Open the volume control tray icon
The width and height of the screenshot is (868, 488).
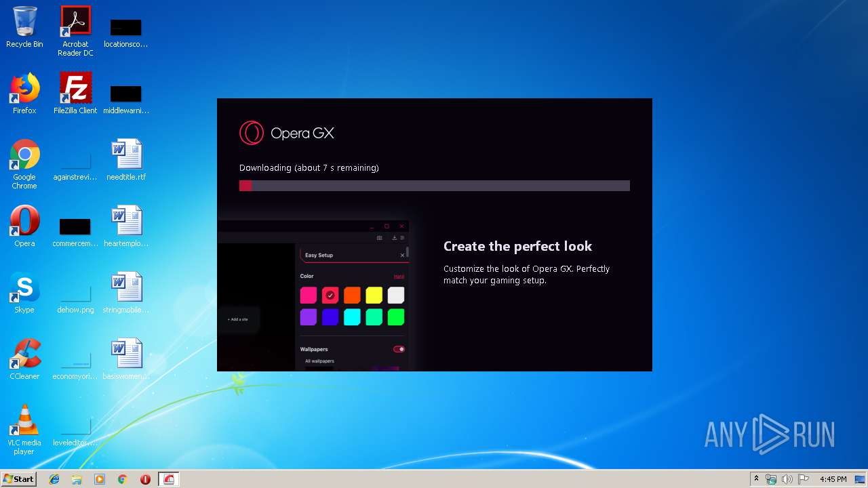(787, 479)
